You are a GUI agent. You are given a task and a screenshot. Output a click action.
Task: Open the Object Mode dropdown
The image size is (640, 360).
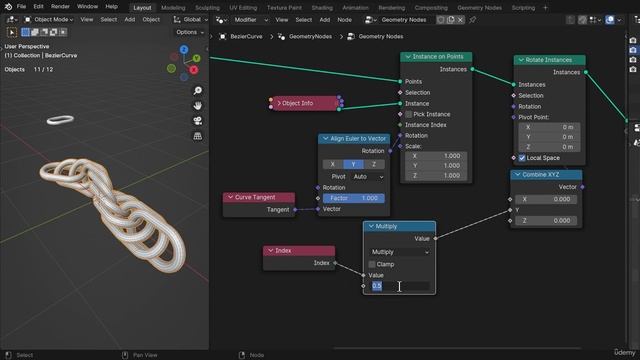point(49,19)
